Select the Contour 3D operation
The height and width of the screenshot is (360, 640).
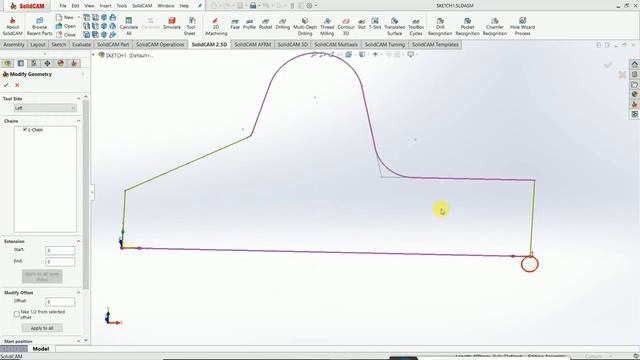pyautogui.click(x=346, y=27)
